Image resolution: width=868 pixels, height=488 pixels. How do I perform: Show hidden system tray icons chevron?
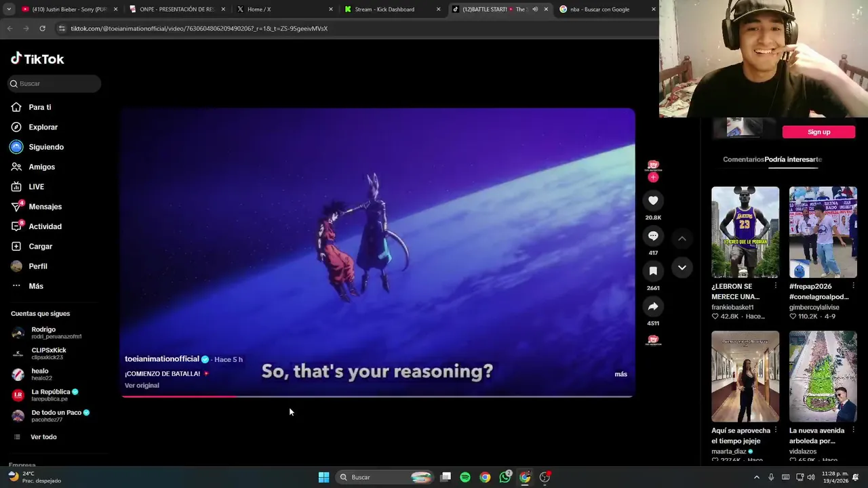(x=757, y=477)
